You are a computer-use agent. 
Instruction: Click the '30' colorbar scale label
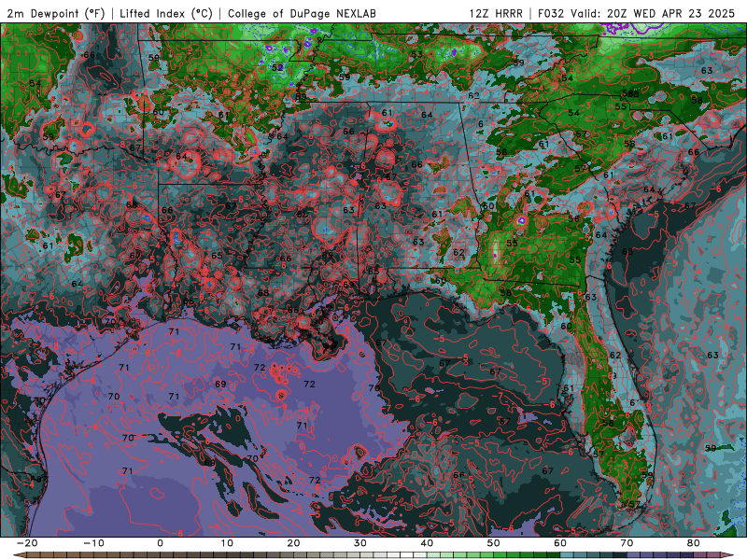coord(360,543)
